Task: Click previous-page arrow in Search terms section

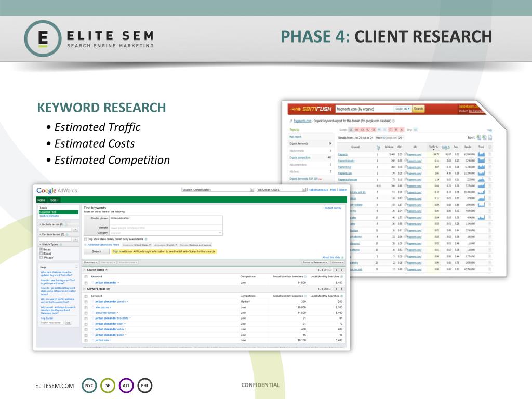Action: coord(336,270)
